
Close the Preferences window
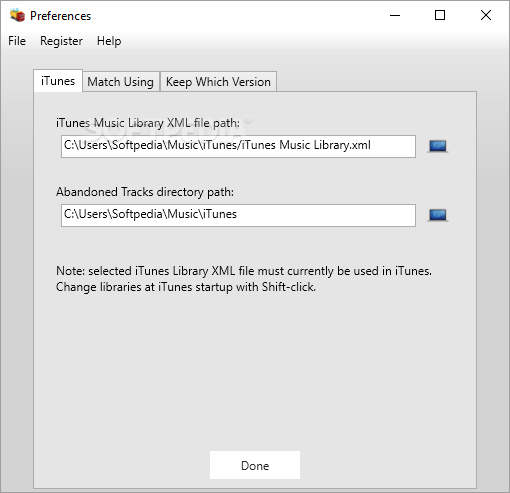pos(486,15)
